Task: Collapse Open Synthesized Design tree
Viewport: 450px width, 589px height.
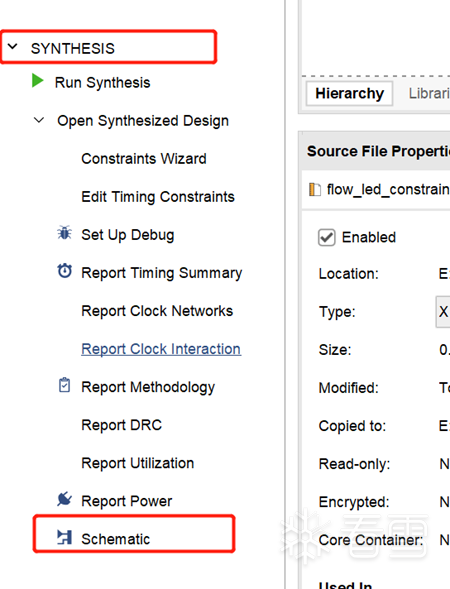Action: 39,120
